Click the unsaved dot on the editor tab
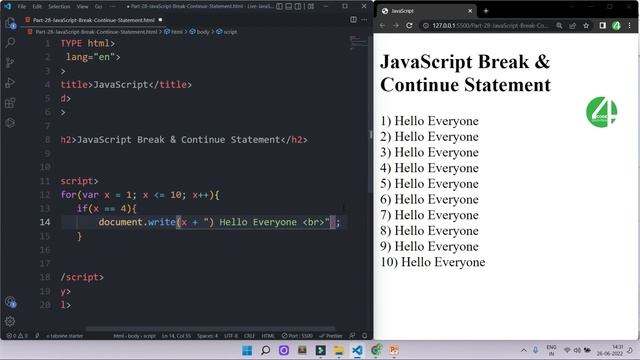The image size is (640, 360). click(x=160, y=20)
